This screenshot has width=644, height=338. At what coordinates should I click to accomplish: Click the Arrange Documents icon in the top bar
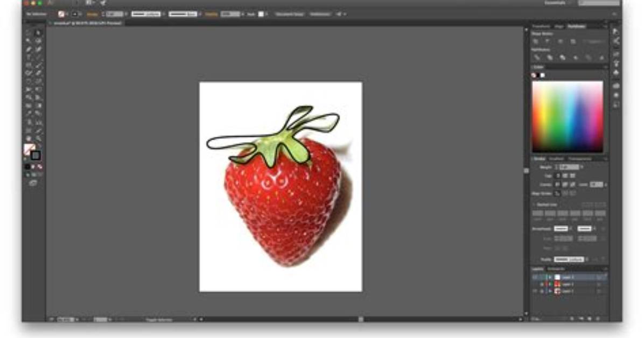pyautogui.click(x=89, y=3)
